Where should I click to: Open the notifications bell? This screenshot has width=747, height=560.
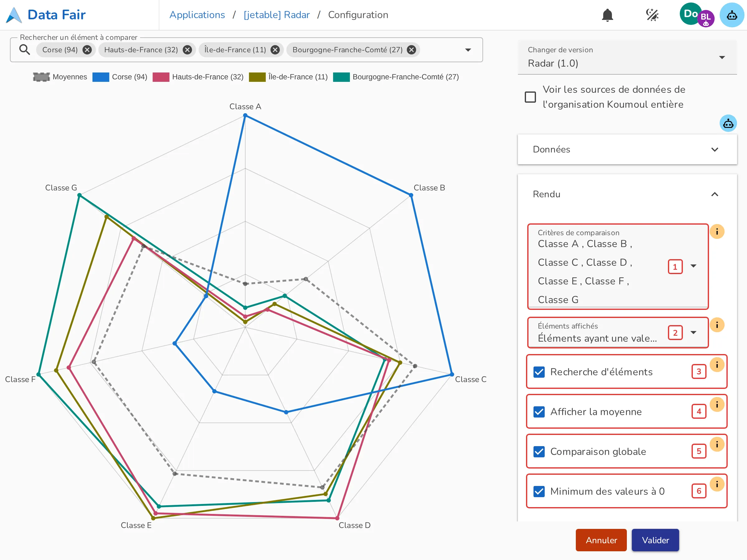pos(607,15)
